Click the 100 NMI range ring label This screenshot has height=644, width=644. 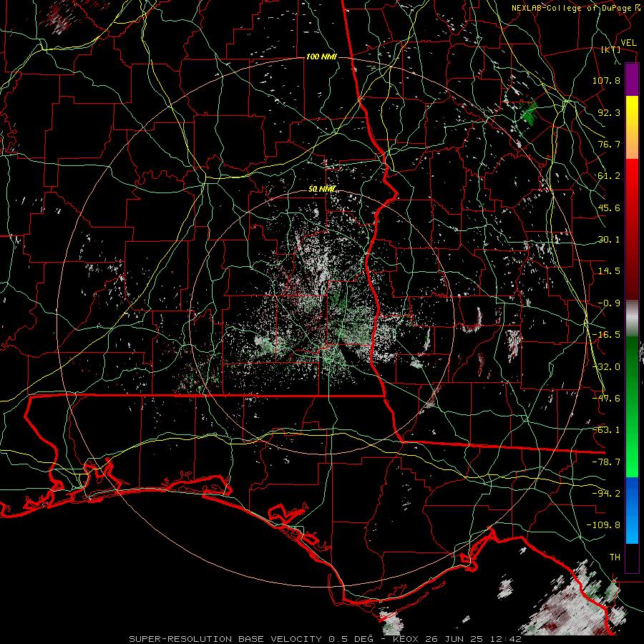point(321,57)
